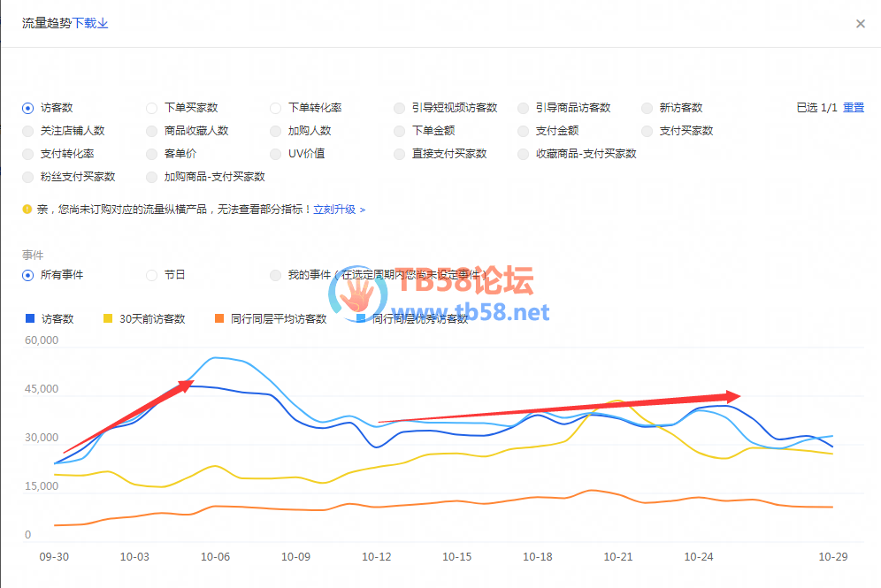
Task: Toggle the orange 同行同层平均访客数 legend swatch
Action: point(218,318)
